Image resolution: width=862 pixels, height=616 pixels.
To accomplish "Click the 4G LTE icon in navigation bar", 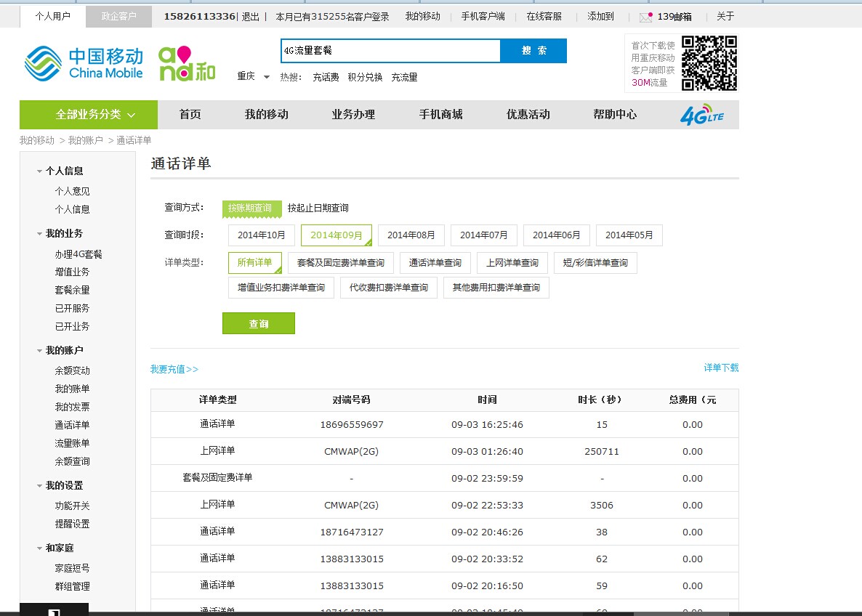I will click(701, 115).
